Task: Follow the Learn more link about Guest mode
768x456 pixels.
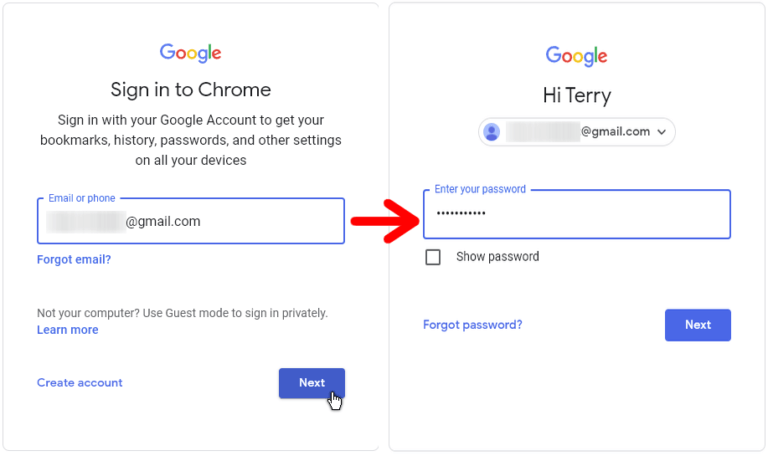Action: [x=68, y=330]
